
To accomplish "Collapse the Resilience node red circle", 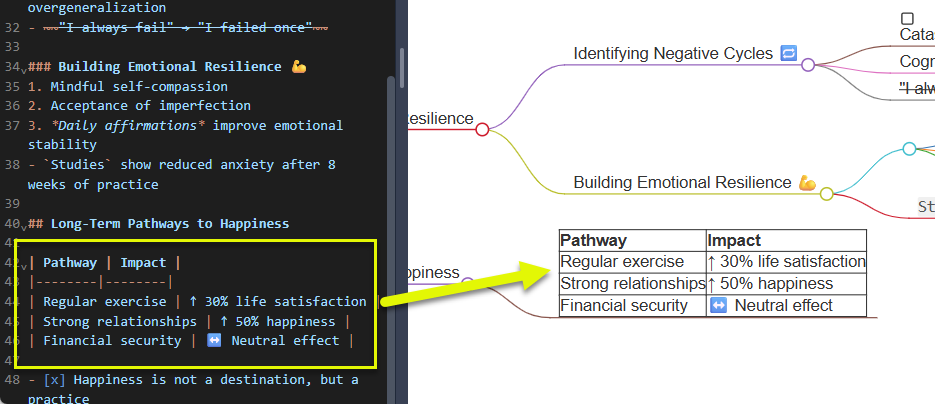I will pos(482,130).
